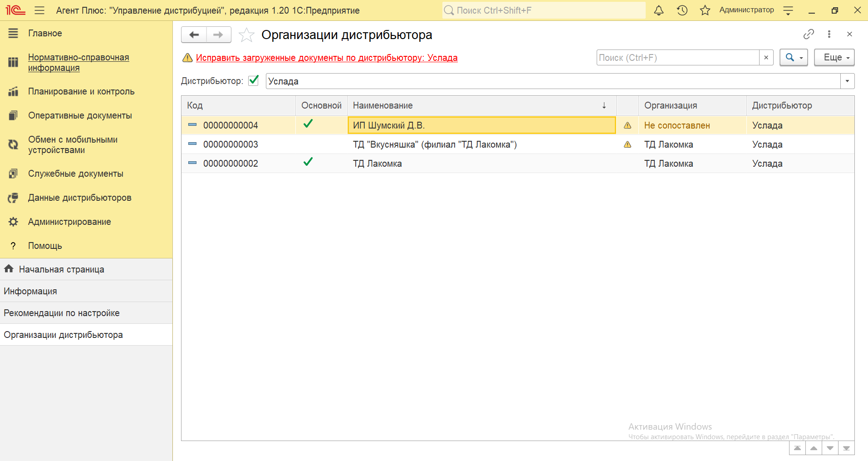Viewport: 868px width, 461px height.
Task: Click the global Поиск Ctrl+Shift+F field
Action: pos(544,10)
